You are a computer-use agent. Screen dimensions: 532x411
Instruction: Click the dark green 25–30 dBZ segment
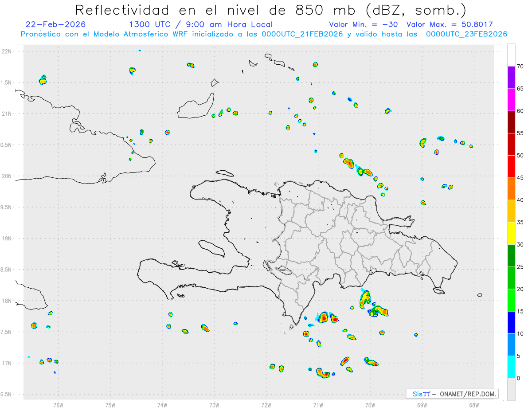coord(511,256)
